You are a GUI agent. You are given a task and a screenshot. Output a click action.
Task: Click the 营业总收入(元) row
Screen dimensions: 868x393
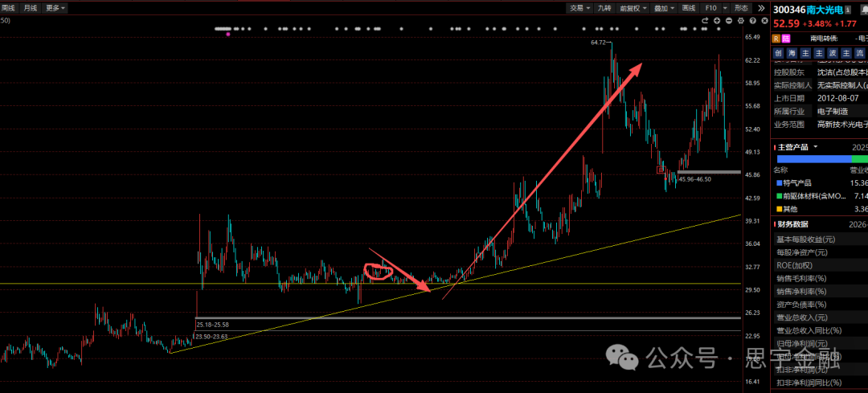[821, 317]
